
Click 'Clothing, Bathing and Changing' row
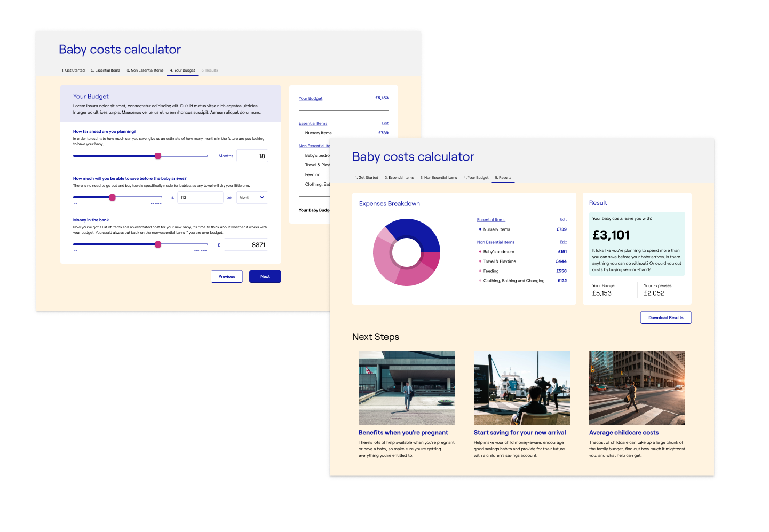[523, 281]
